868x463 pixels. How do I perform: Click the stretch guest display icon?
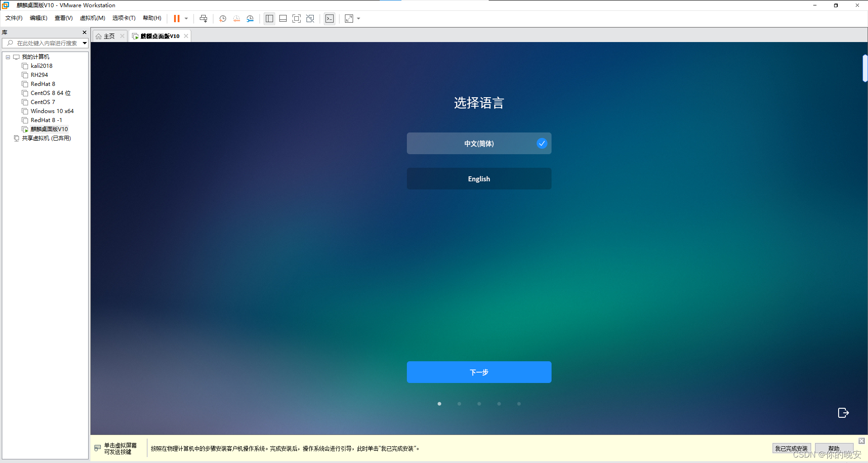tap(349, 19)
